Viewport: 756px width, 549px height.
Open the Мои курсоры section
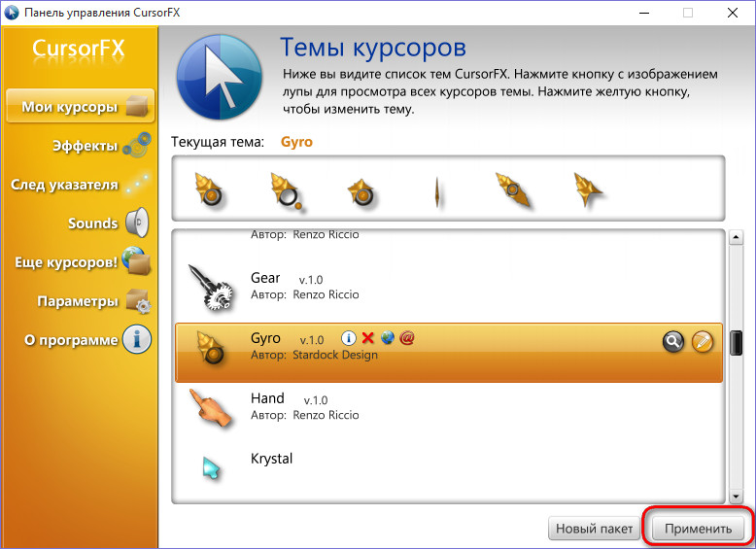[x=80, y=106]
